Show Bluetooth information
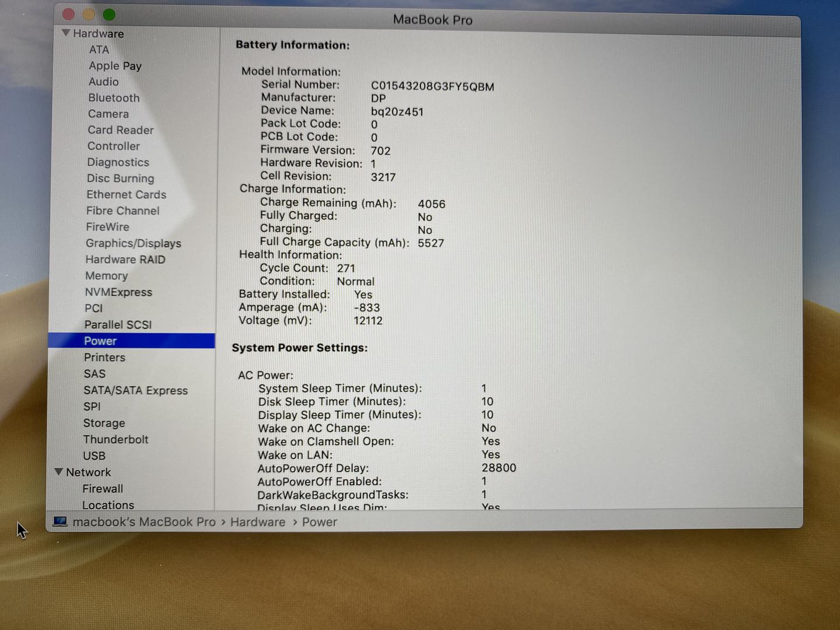Screen dimensions: 840x630 pyautogui.click(x=114, y=98)
